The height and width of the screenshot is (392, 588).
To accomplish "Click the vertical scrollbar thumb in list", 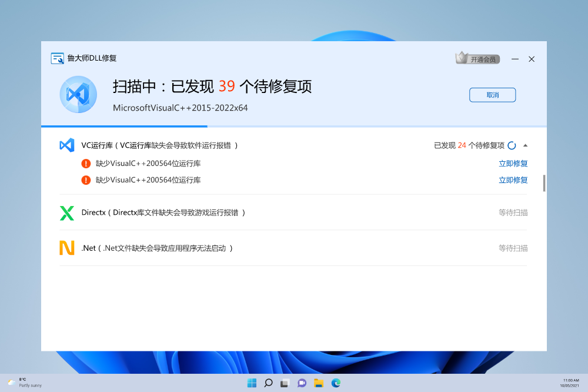I will pos(544,183).
